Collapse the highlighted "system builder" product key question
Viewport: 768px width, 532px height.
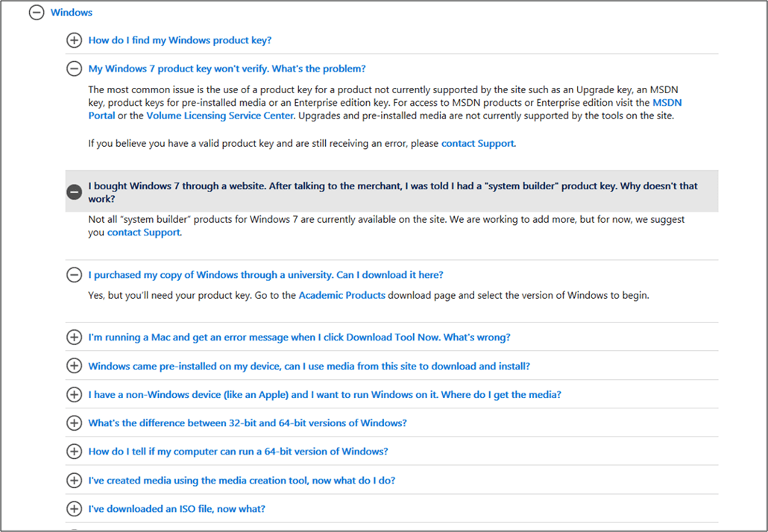tap(74, 191)
